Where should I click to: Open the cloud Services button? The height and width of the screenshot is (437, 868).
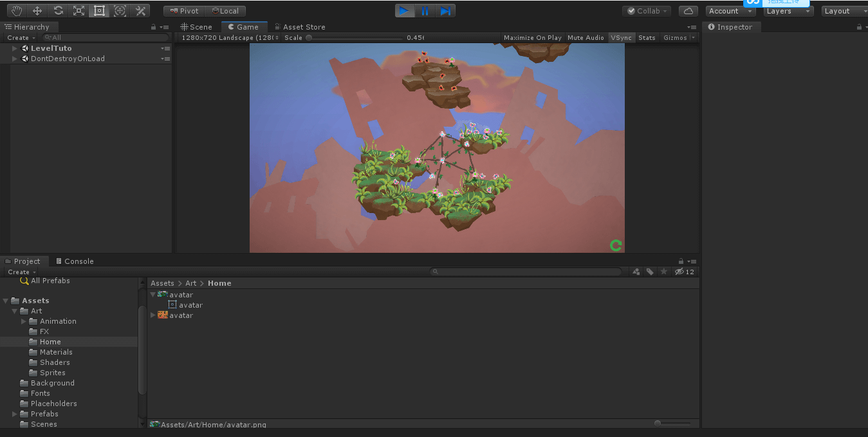pyautogui.click(x=688, y=11)
